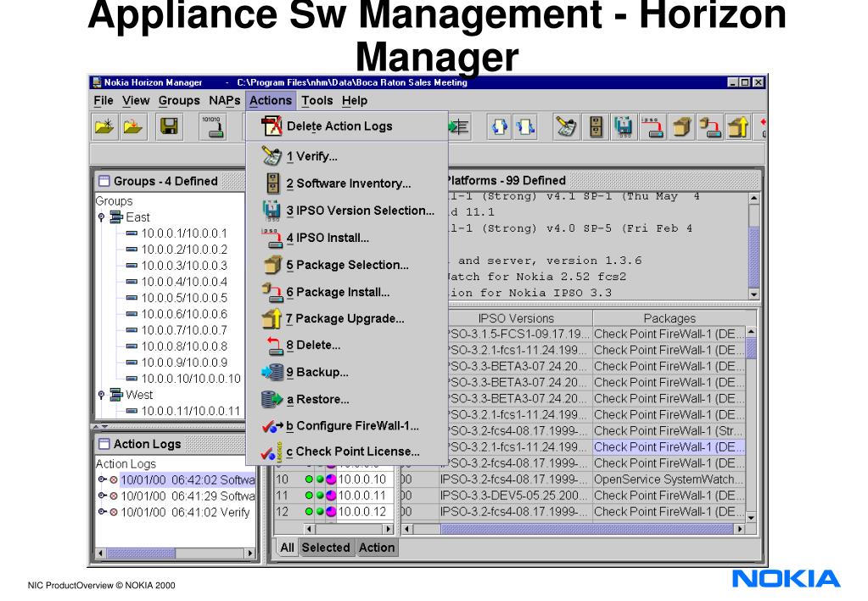Viewport: 868px width, 601px height.
Task: Switch to the Selected tab
Action: point(326,548)
